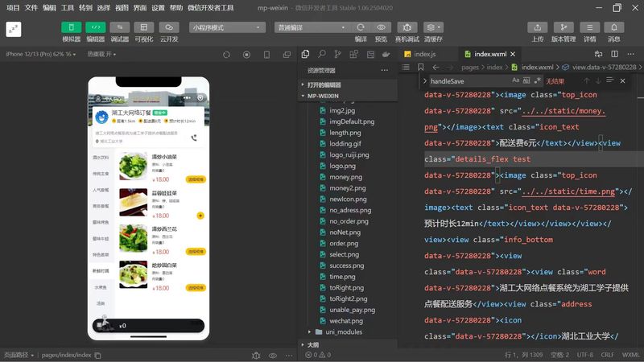Viewport: 644px width, 362px height.
Task: Click the 选规格 button for 清炒小油菜
Action: point(194,179)
